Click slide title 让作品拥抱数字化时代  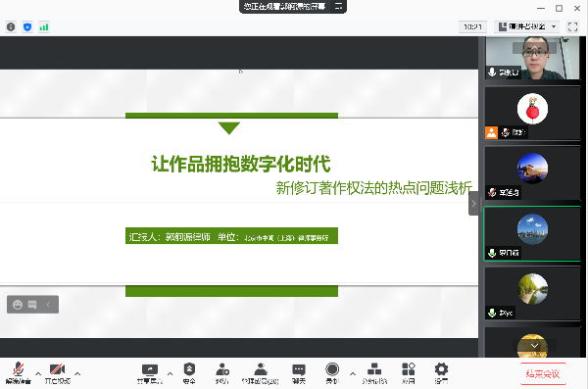[241, 164]
